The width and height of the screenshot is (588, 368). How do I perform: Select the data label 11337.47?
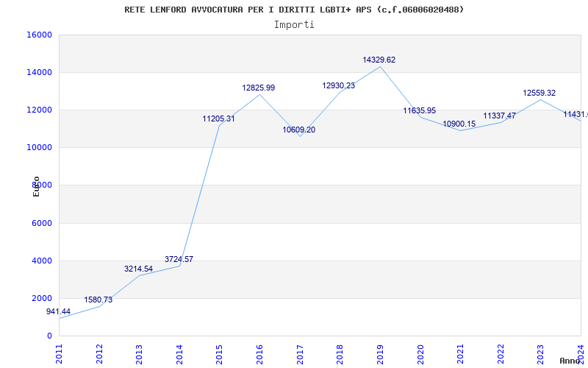click(x=500, y=116)
